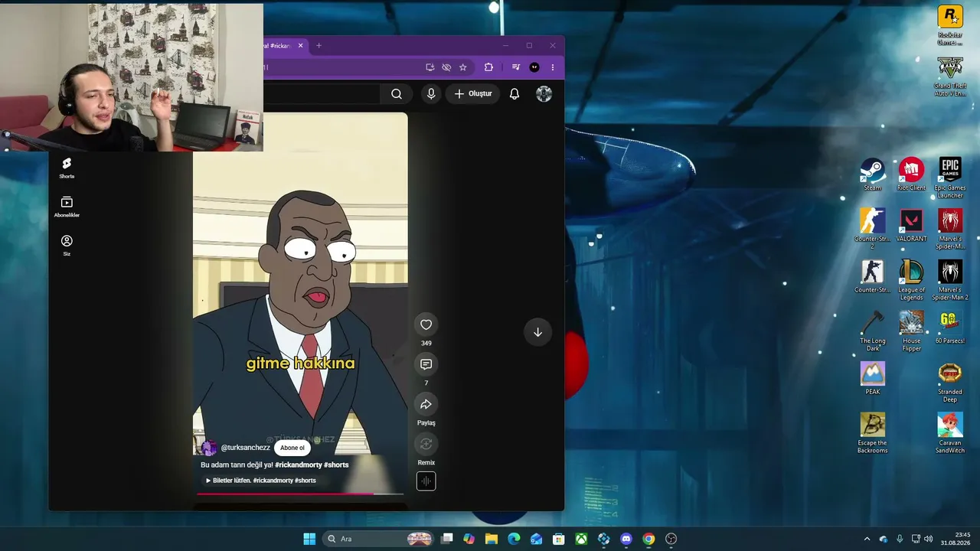This screenshot has height=551, width=980.
Task: Open Xbox app from taskbar
Action: [x=581, y=539]
